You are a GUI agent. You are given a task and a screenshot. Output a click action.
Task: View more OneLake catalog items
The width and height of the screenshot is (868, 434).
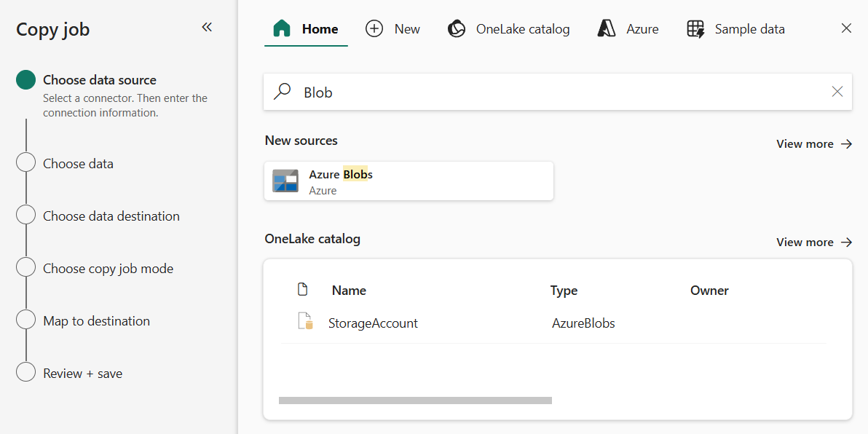click(x=814, y=242)
